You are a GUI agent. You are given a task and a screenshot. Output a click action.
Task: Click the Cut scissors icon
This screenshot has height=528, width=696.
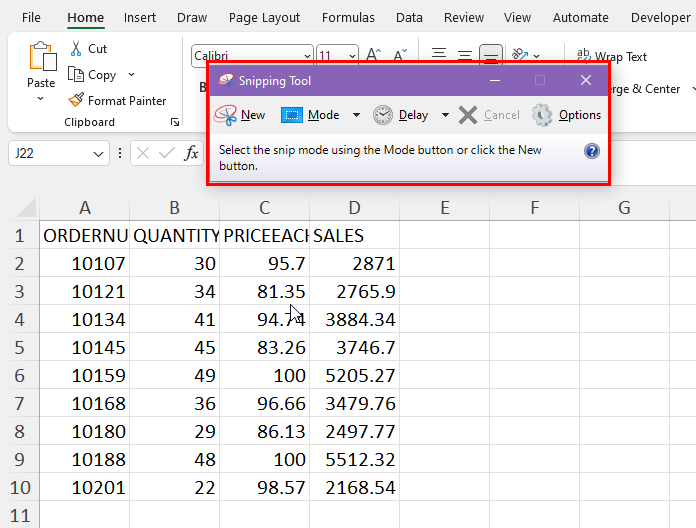tap(76, 48)
